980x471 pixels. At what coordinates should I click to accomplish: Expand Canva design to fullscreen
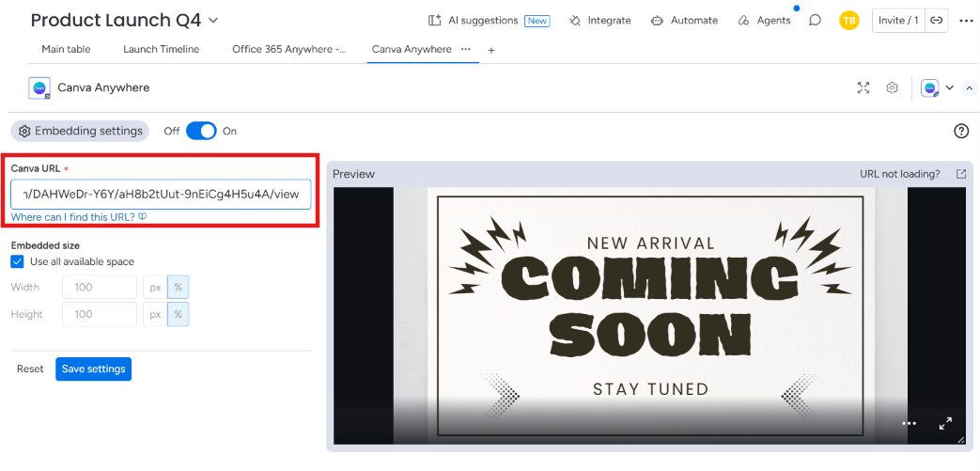945,423
